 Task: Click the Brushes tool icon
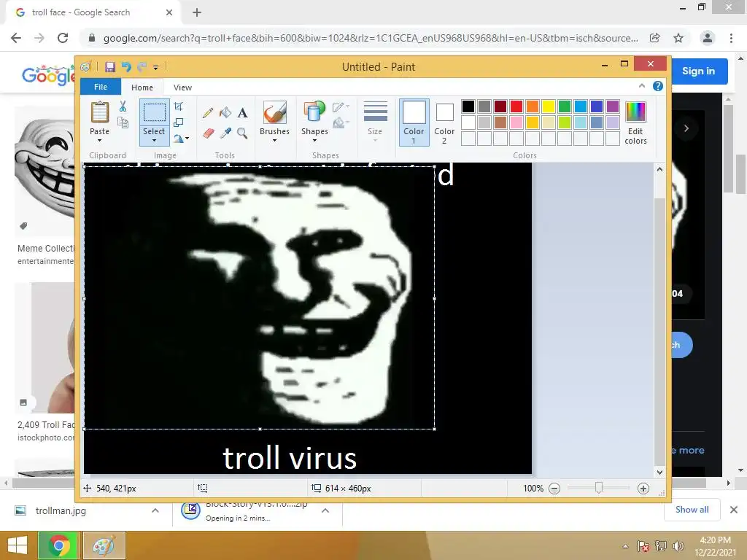(x=274, y=113)
